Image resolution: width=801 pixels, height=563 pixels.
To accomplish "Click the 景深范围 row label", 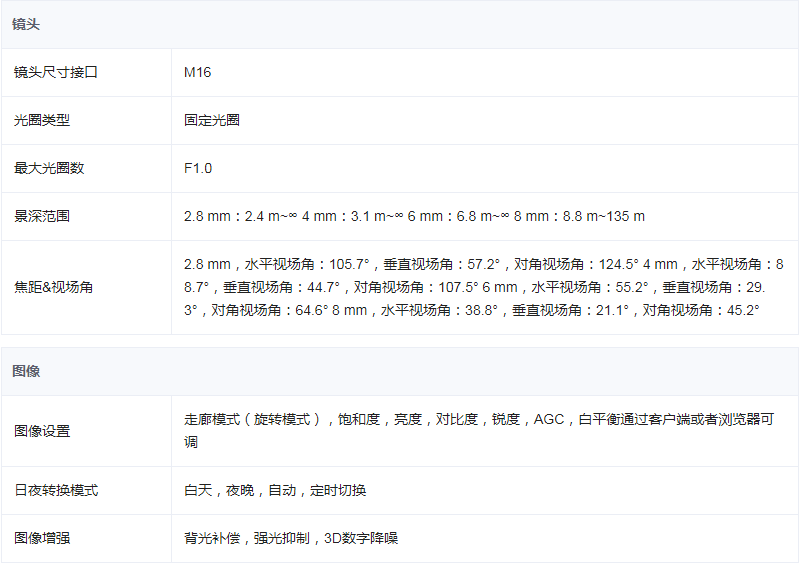I will click(42, 216).
